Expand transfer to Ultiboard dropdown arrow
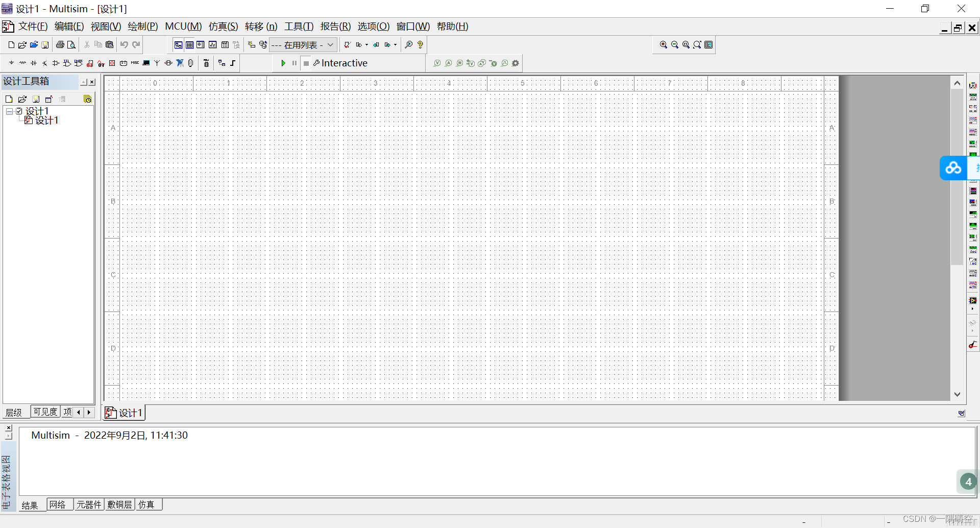 (x=366, y=45)
